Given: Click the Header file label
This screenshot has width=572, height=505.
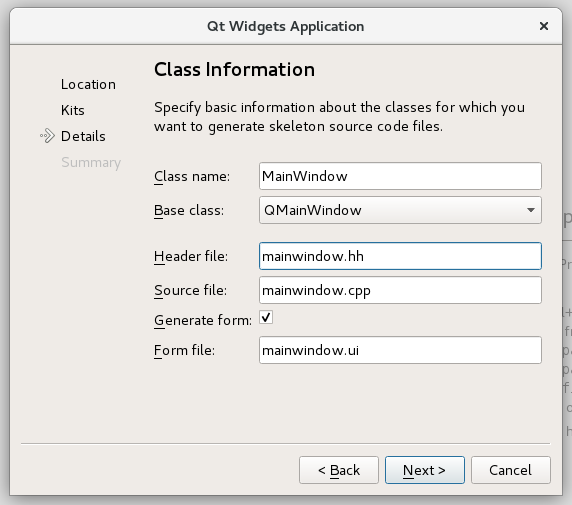Looking at the screenshot, I should [191, 257].
